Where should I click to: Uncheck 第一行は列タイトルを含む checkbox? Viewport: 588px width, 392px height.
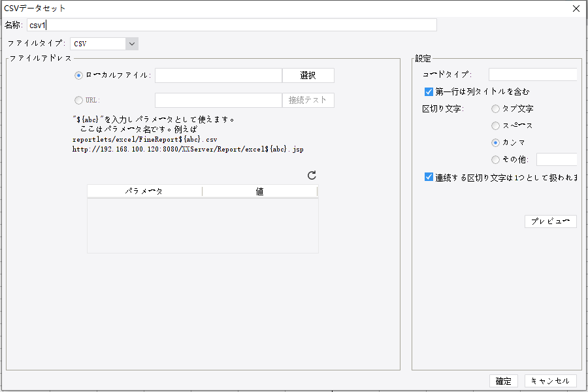[429, 91]
